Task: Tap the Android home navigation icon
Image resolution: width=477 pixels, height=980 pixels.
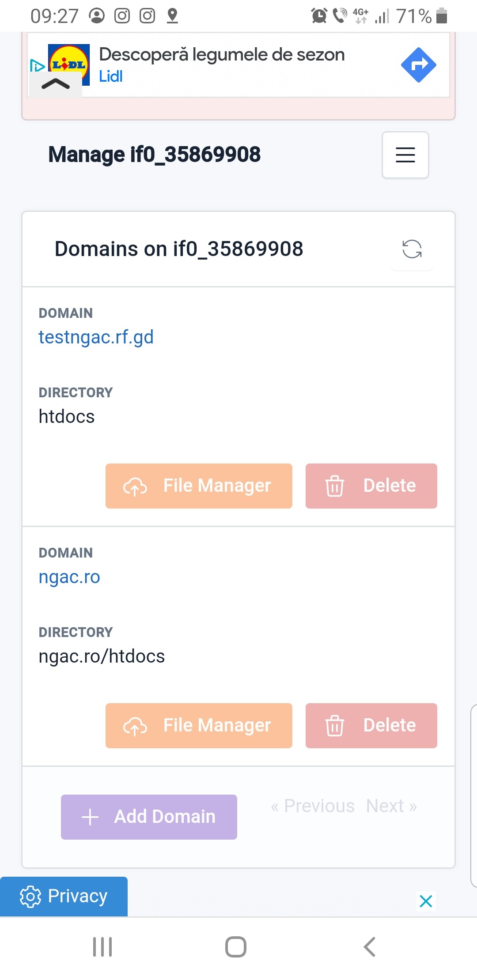Action: click(236, 947)
